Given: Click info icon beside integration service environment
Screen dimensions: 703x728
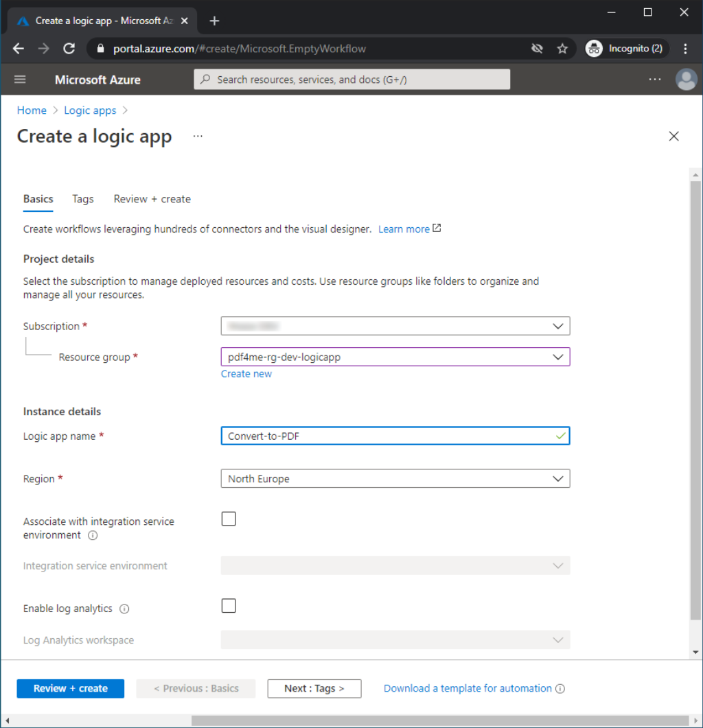Looking at the screenshot, I should (93, 535).
